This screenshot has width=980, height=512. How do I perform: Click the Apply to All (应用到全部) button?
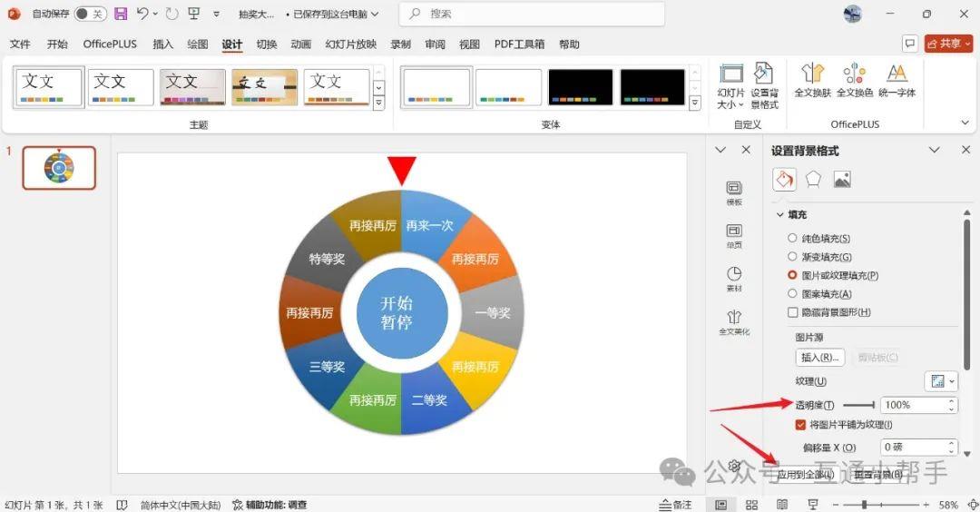[806, 475]
